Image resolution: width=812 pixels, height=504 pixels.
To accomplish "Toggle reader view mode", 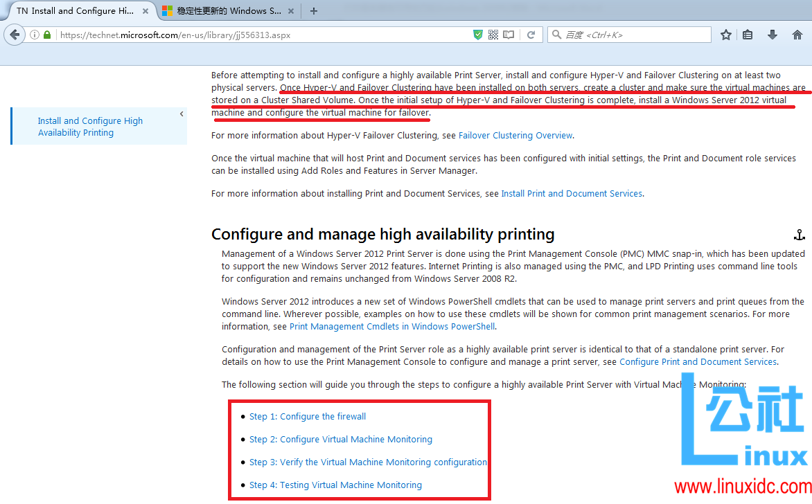I will (x=508, y=35).
